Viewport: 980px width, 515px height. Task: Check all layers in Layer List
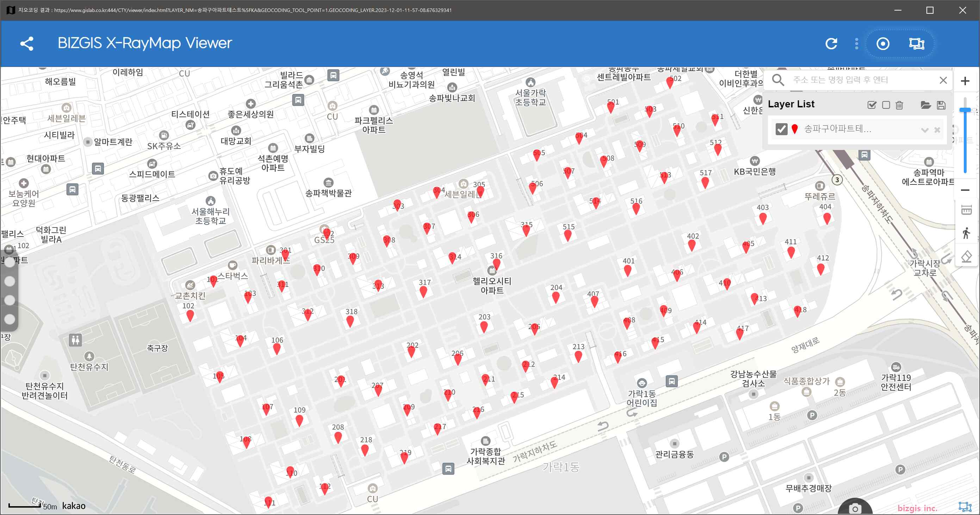872,105
